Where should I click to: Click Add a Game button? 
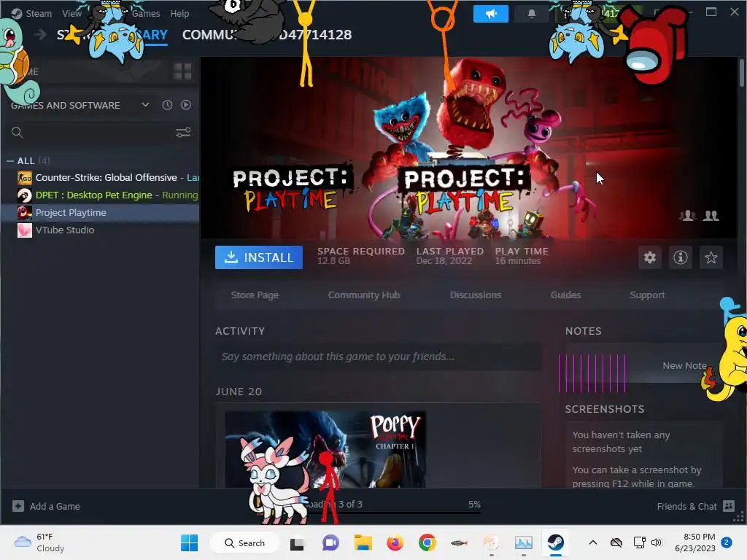[46, 506]
